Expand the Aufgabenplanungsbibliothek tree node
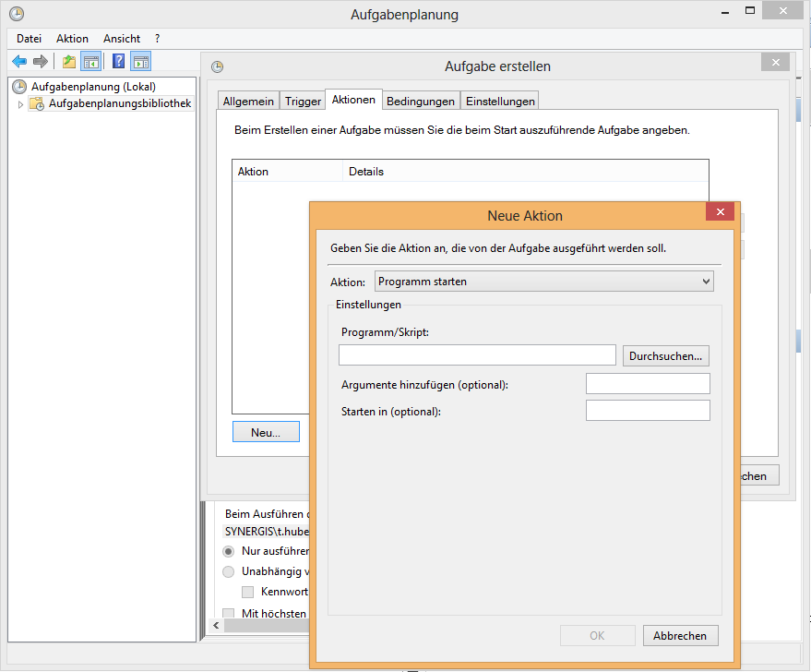This screenshot has height=672, width=811. [20, 103]
